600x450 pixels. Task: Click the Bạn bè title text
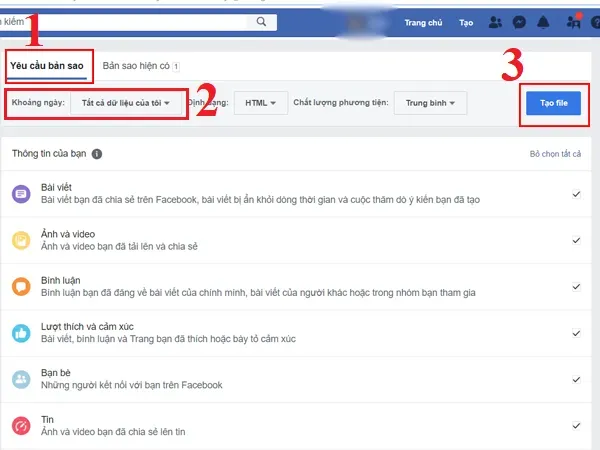(x=55, y=373)
